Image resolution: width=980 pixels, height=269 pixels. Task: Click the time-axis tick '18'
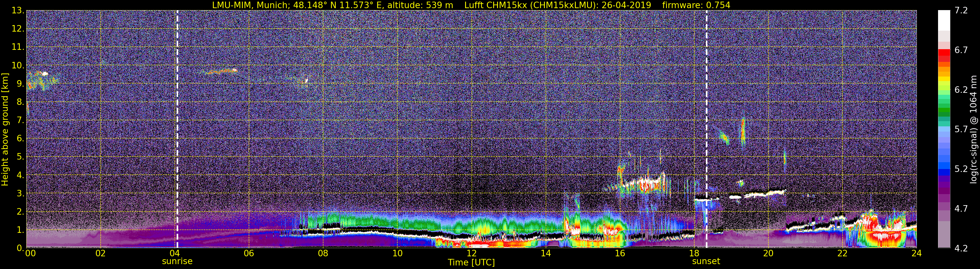pyautogui.click(x=694, y=253)
